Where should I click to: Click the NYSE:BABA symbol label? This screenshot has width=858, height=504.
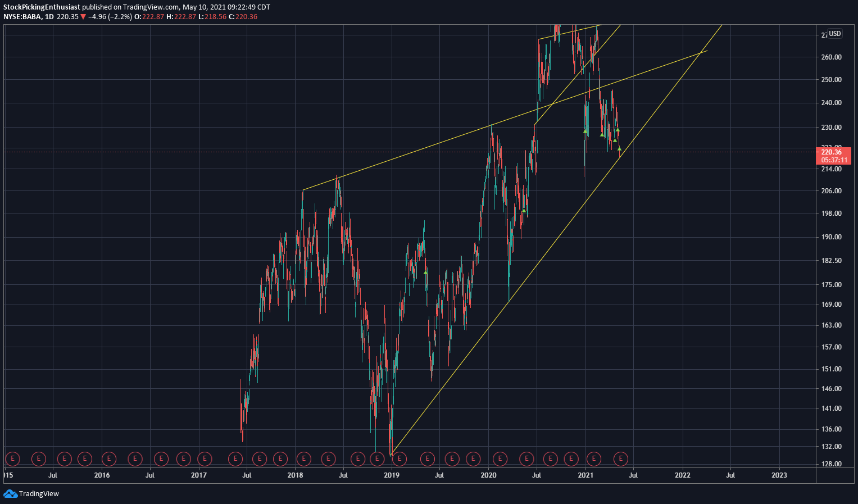coord(22,17)
